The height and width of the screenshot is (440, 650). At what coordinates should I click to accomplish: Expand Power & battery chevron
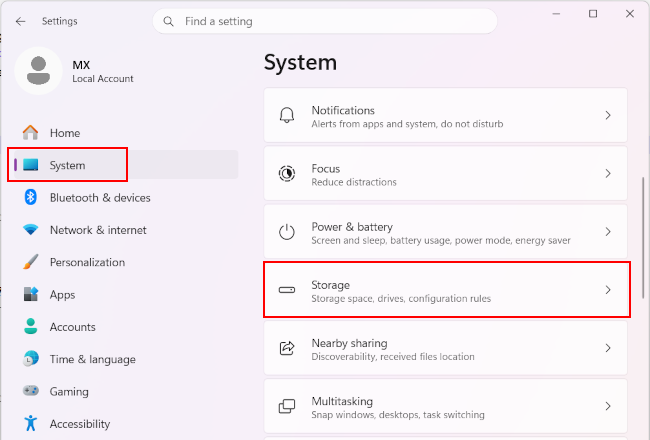[608, 231]
